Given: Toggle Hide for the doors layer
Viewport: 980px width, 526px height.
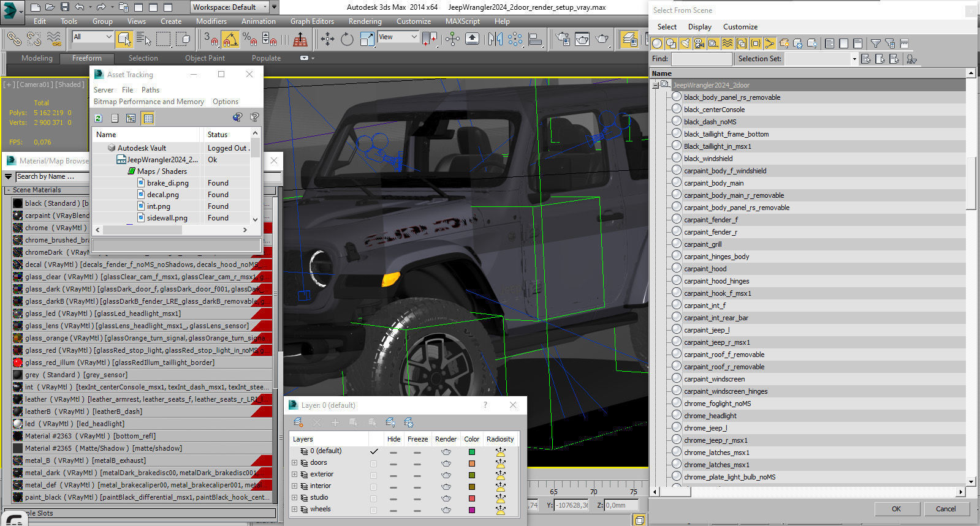Looking at the screenshot, I should [x=393, y=463].
